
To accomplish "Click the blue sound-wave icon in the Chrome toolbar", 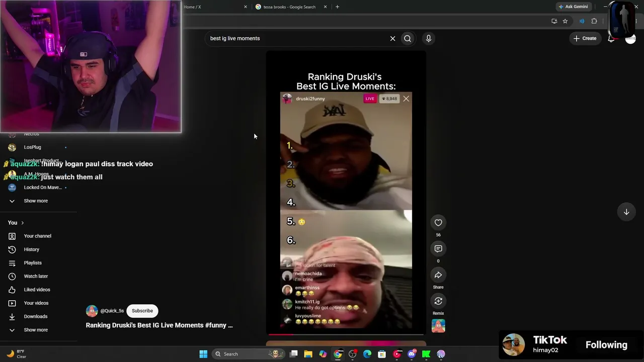I will coord(582,21).
